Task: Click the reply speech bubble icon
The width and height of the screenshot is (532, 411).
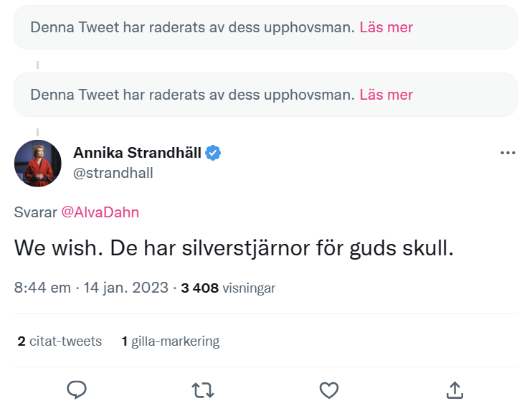Action: 77,389
